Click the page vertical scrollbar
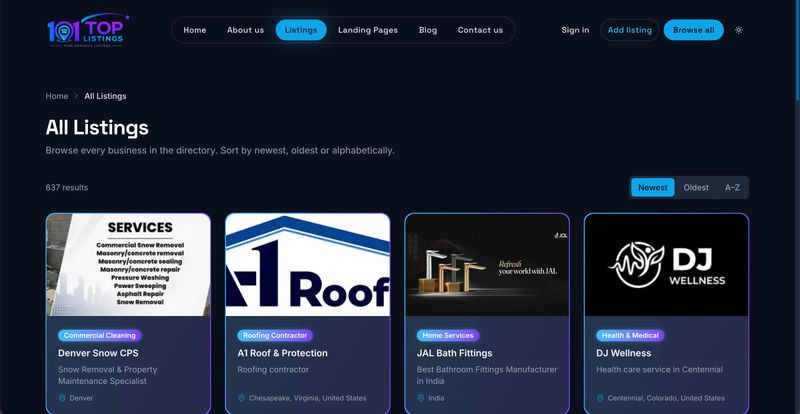 (797, 51)
